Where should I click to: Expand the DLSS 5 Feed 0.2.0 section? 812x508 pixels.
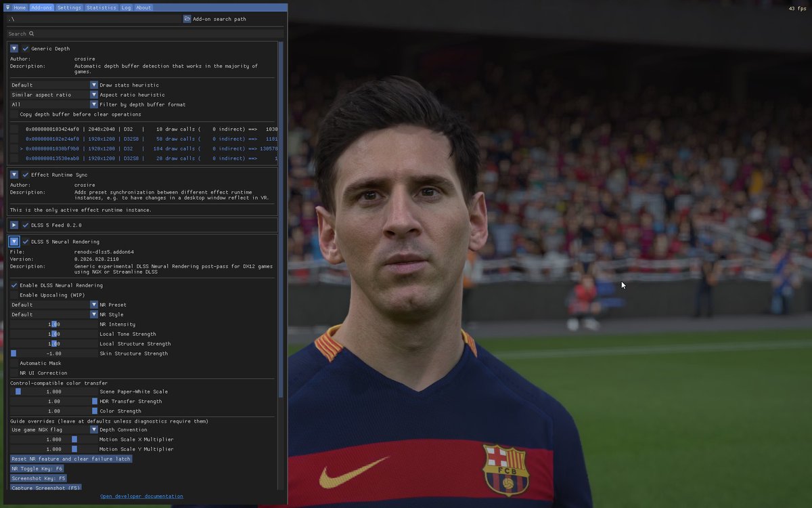[14, 225]
